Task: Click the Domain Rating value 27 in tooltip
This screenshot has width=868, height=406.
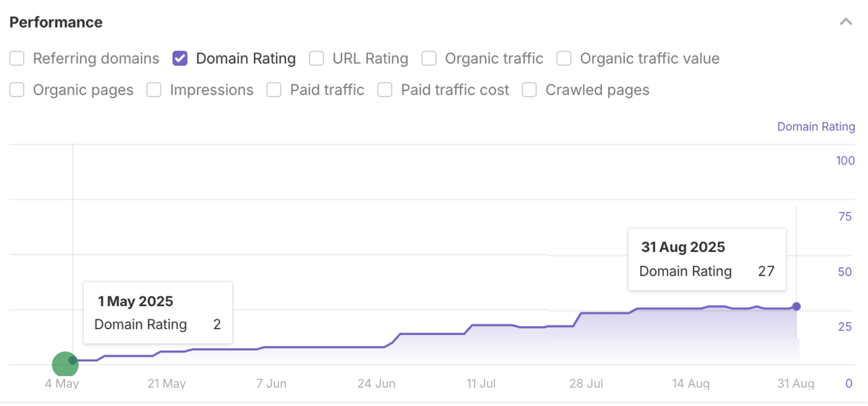Action: coord(767,271)
